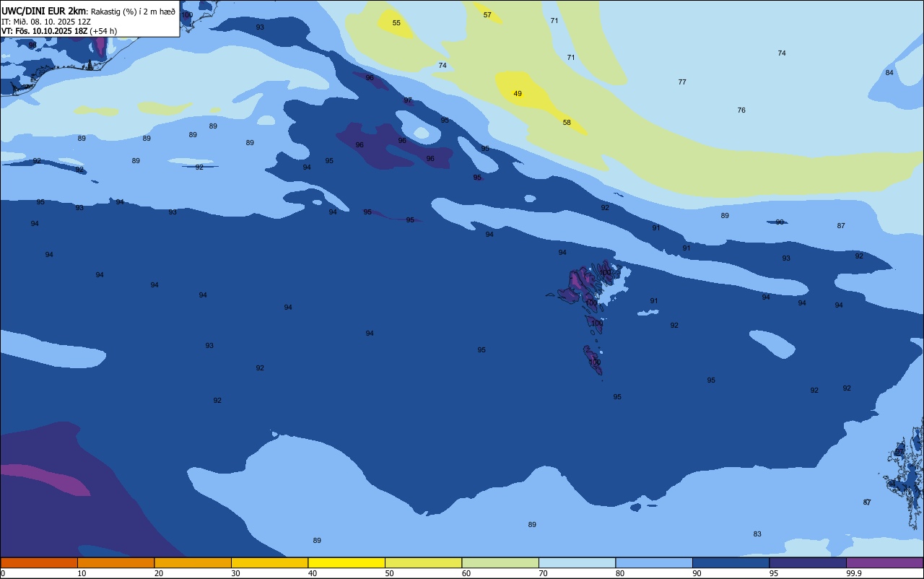Screen dimensions: 924x579
Task: Click the 76 humidity value on the map
Action: point(741,110)
